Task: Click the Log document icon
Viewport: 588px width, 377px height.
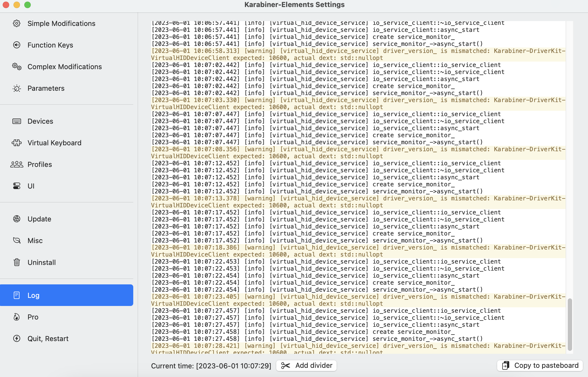Action: click(16, 295)
